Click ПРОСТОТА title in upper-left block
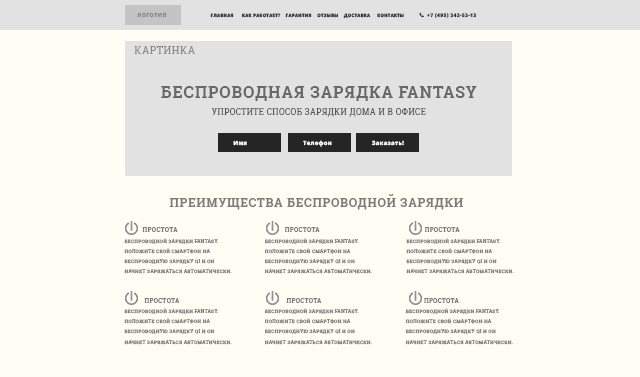The width and height of the screenshot is (640, 377). point(160,230)
